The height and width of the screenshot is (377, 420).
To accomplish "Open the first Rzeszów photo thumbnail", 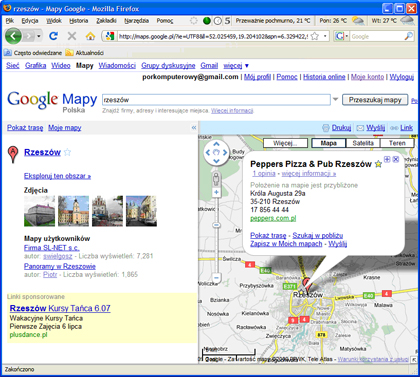I will (x=39, y=211).
